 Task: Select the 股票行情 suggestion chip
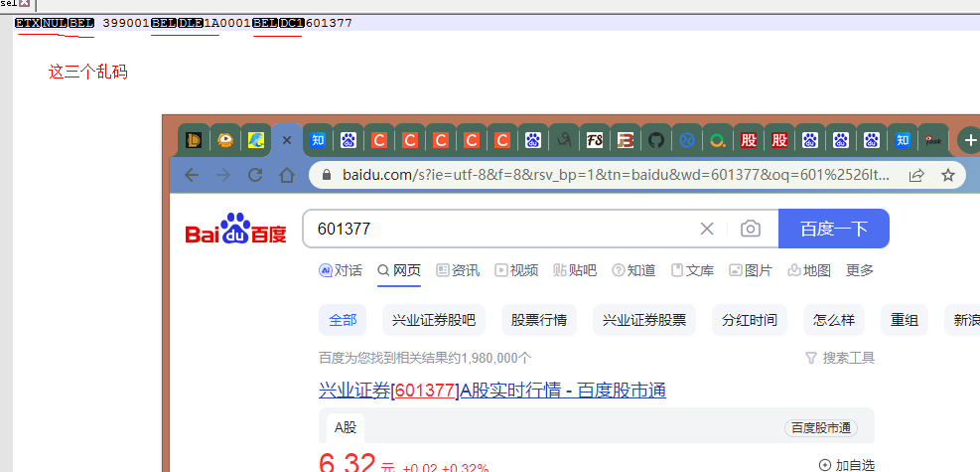pos(539,320)
